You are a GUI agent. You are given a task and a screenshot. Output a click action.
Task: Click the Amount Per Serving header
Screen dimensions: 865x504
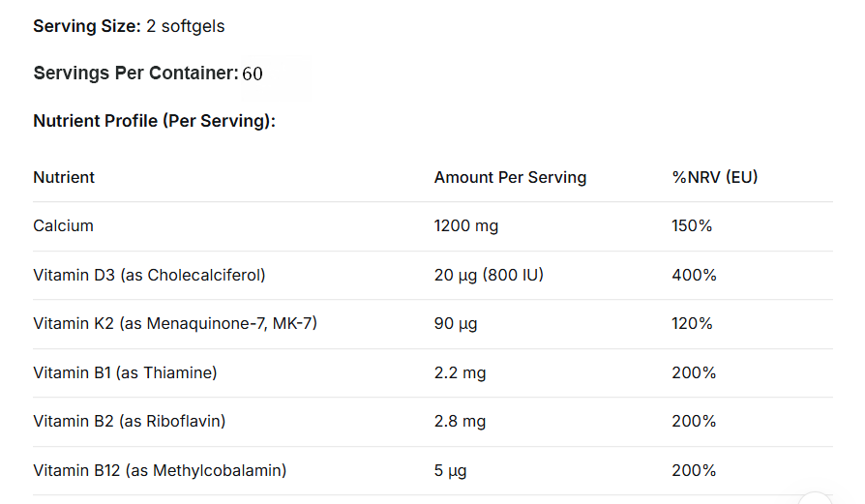pos(510,178)
